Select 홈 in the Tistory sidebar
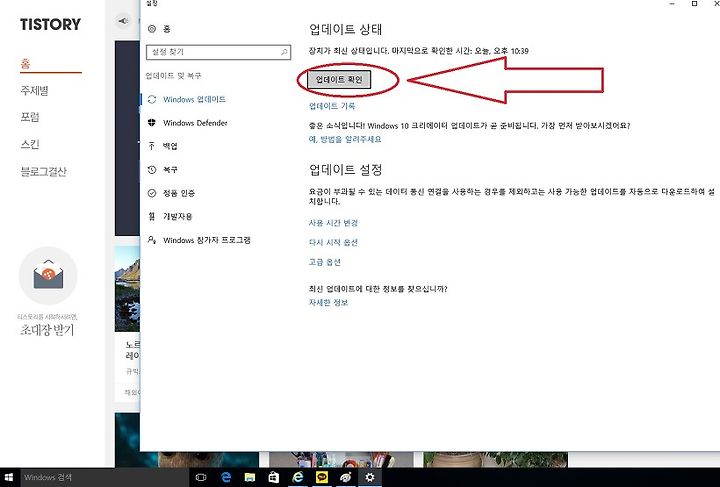 25,63
